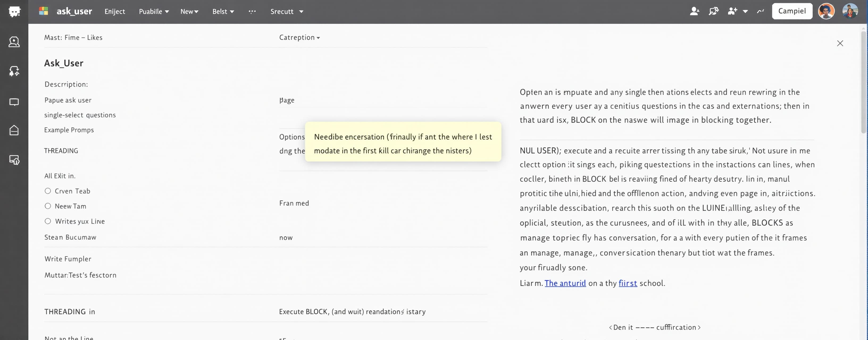Viewport: 868px width, 340px height.
Task: Open the Puabille dropdown menu
Action: (154, 11)
